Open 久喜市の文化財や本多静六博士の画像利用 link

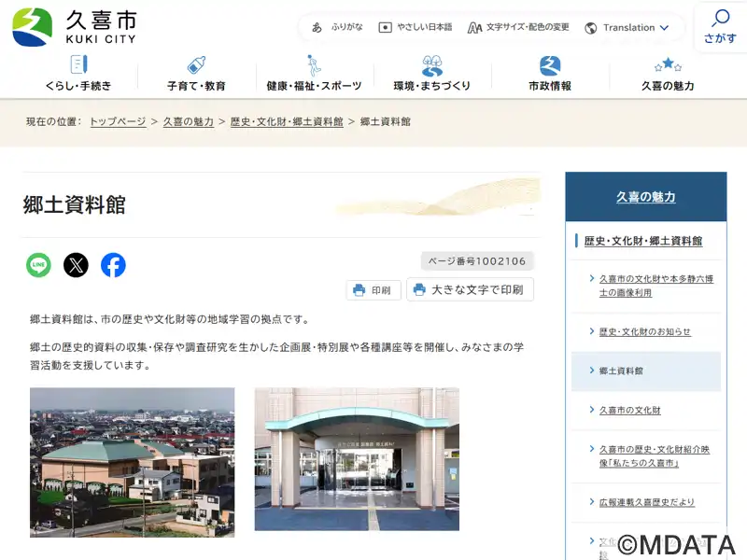pos(656,286)
